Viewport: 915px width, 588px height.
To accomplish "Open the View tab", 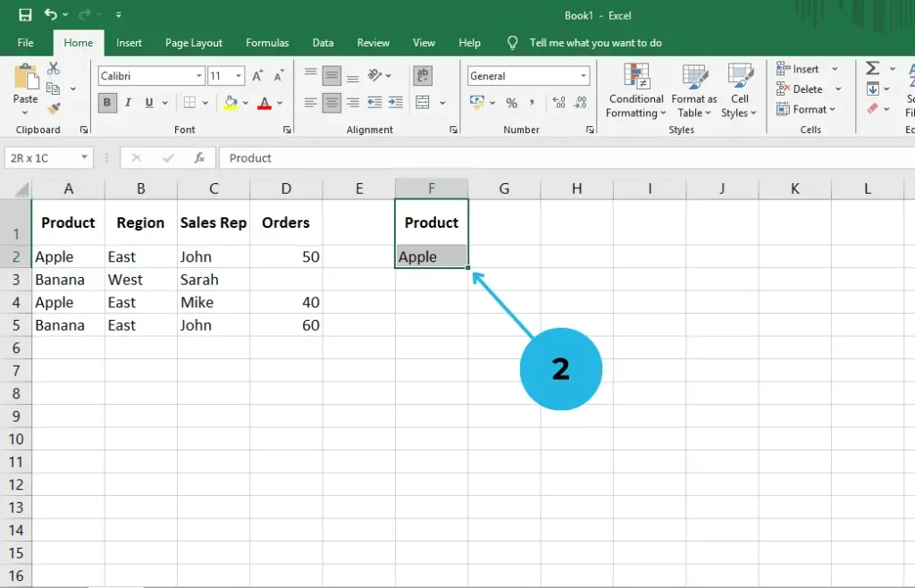I will coord(424,43).
